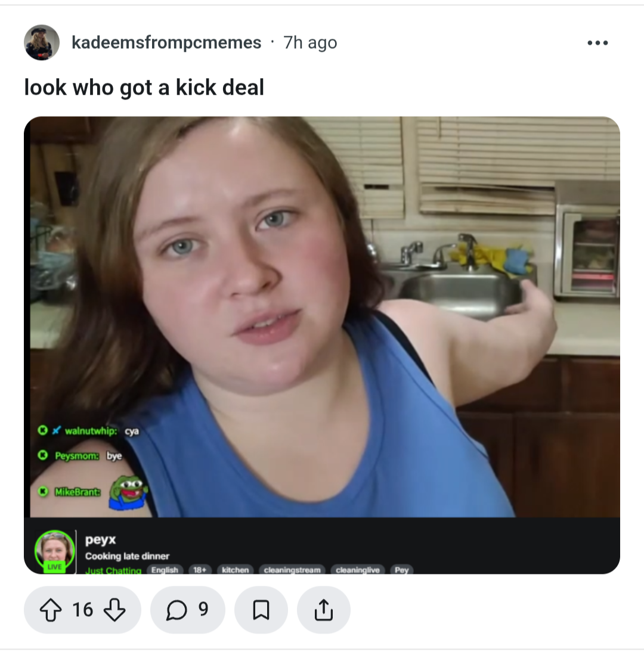Screen dimensions: 644x655
Task: Click the peyx streamer avatar with LIVE badge
Action: click(55, 551)
